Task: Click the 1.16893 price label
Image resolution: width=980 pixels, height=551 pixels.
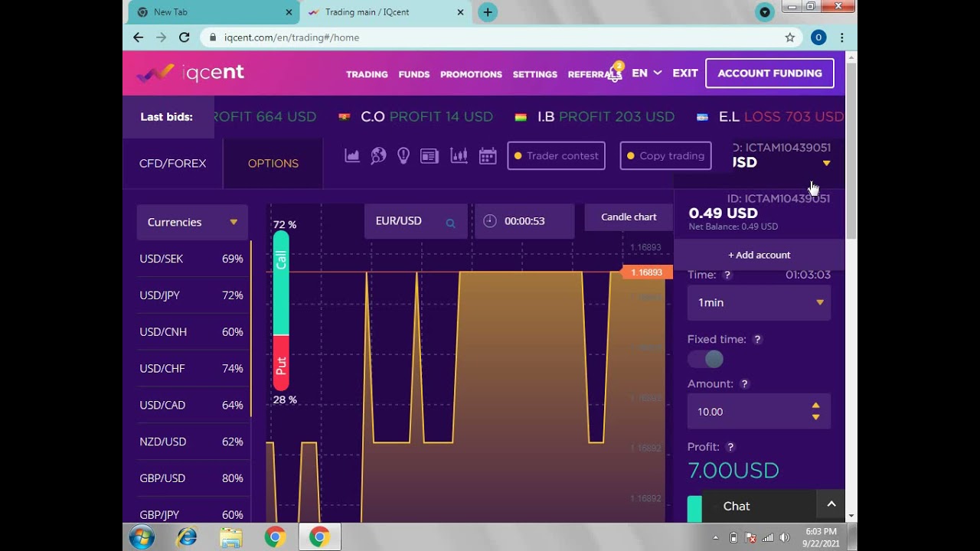Action: coord(647,272)
